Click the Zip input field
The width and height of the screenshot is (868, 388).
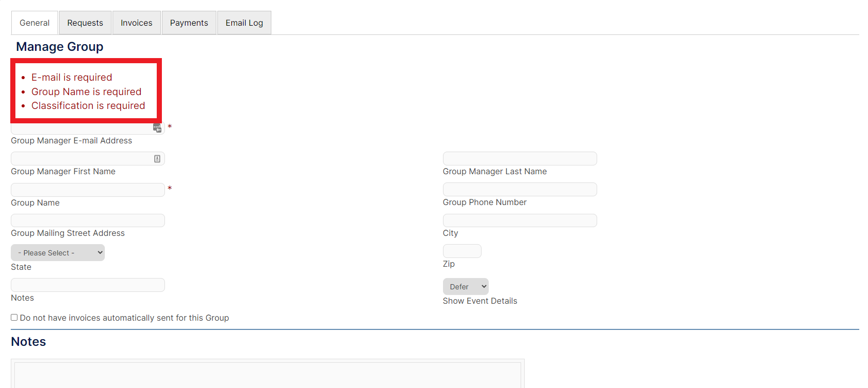tap(462, 251)
